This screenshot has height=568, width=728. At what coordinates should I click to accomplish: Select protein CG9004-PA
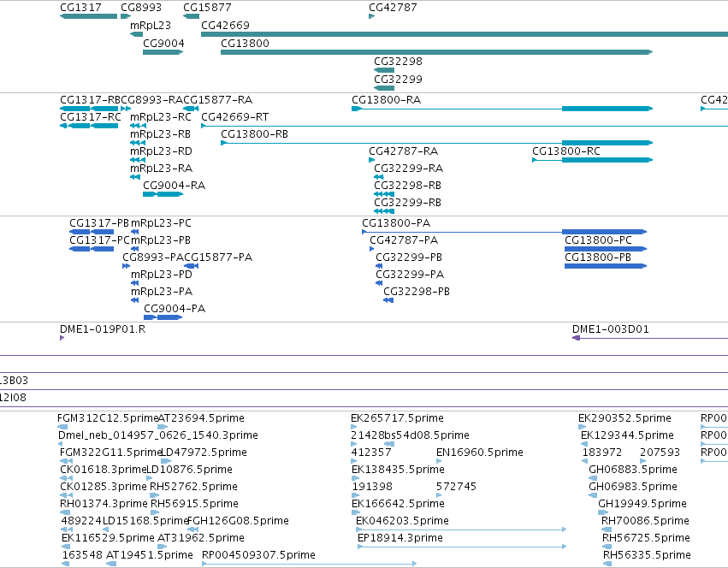[175, 309]
